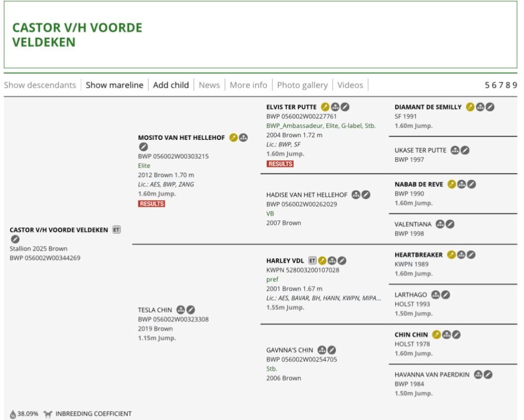524x420 pixels.
Task: Click horse icon beside Inbreeding Coefficient
Action: [x=48, y=414]
